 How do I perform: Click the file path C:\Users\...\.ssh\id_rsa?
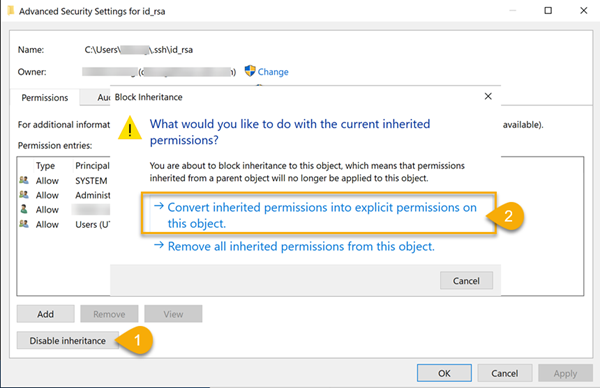click(x=139, y=50)
